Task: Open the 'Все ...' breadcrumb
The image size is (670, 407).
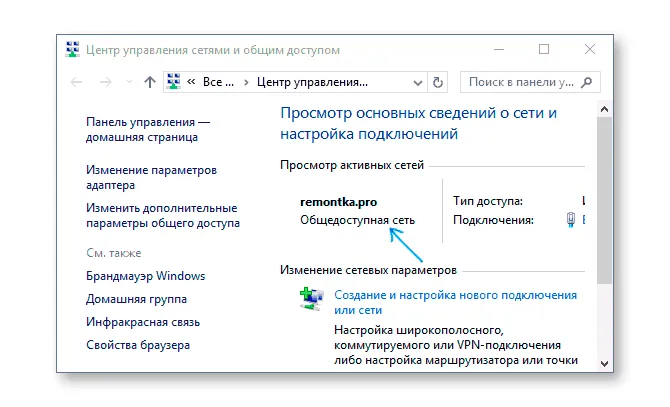Action: point(218,82)
